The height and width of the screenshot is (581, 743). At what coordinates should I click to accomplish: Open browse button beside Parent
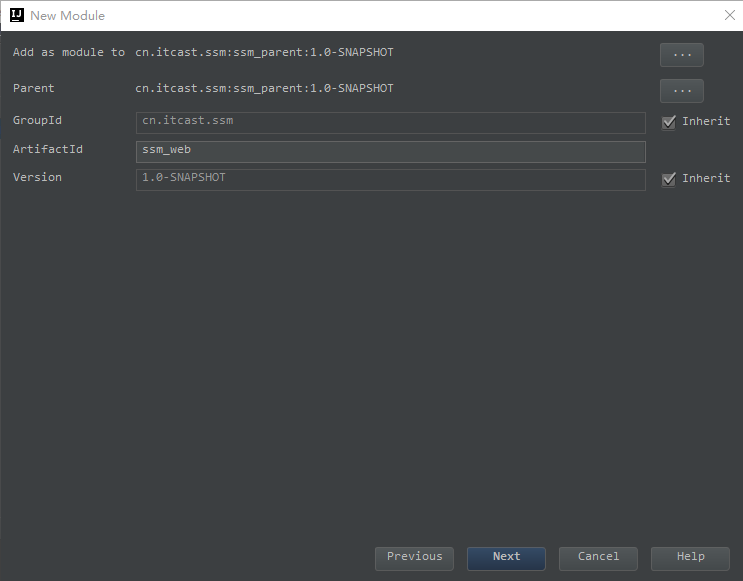pos(681,91)
